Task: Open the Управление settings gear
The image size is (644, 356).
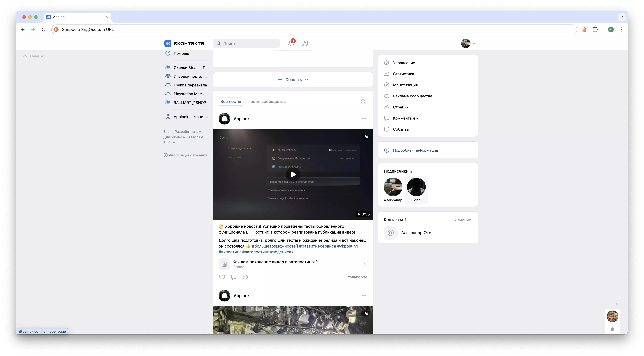Action: coord(387,63)
